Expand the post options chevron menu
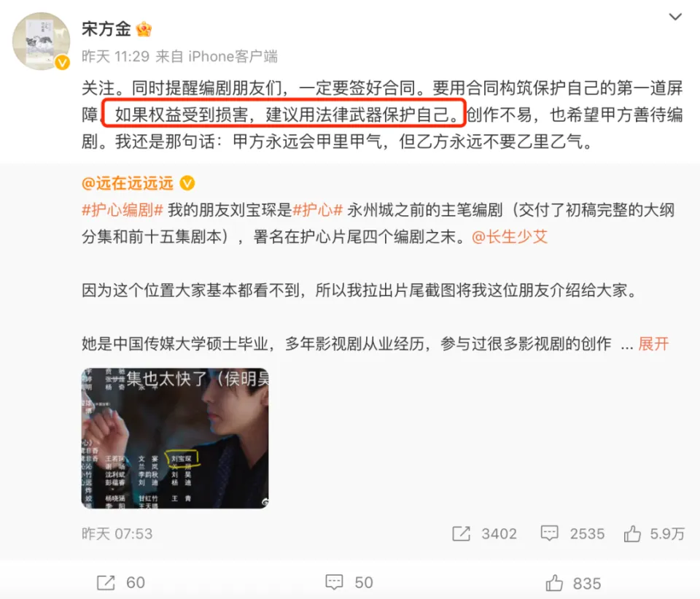700x599 pixels. (675, 17)
